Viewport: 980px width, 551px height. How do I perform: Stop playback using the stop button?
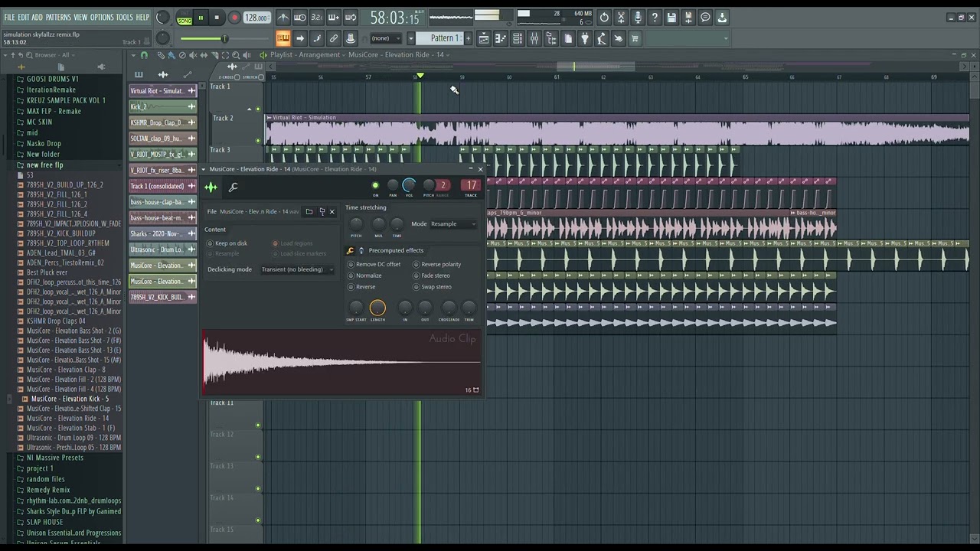click(217, 18)
